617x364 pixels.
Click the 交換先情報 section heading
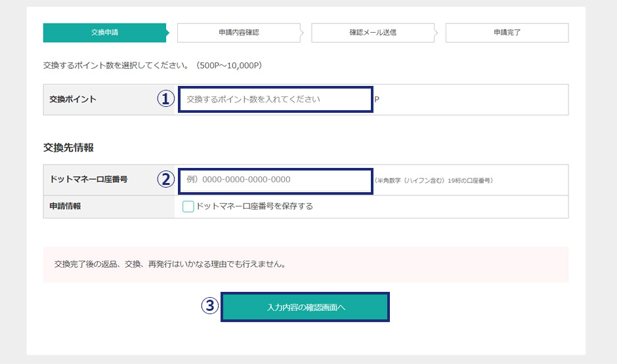point(68,148)
